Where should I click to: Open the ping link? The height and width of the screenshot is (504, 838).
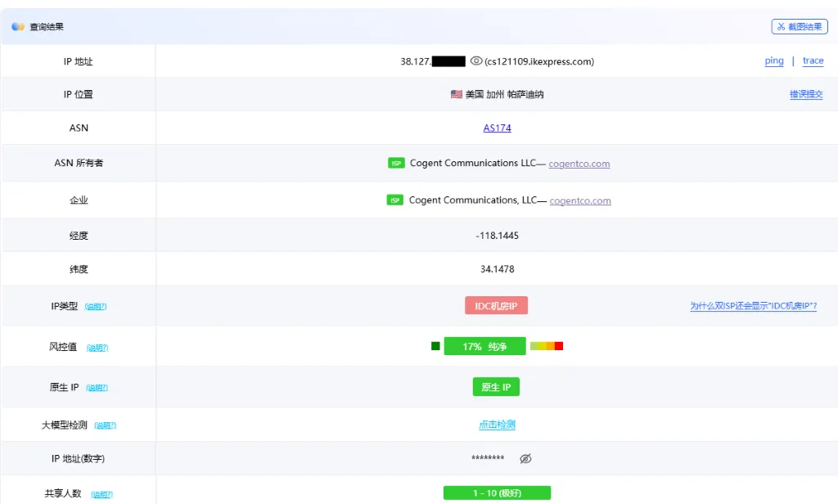pyautogui.click(x=773, y=61)
